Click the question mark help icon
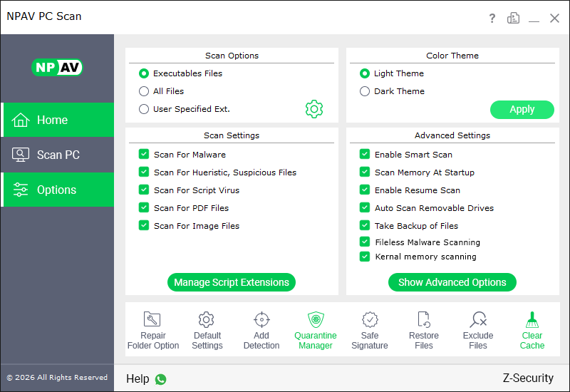The height and width of the screenshot is (392, 570). pyautogui.click(x=492, y=19)
